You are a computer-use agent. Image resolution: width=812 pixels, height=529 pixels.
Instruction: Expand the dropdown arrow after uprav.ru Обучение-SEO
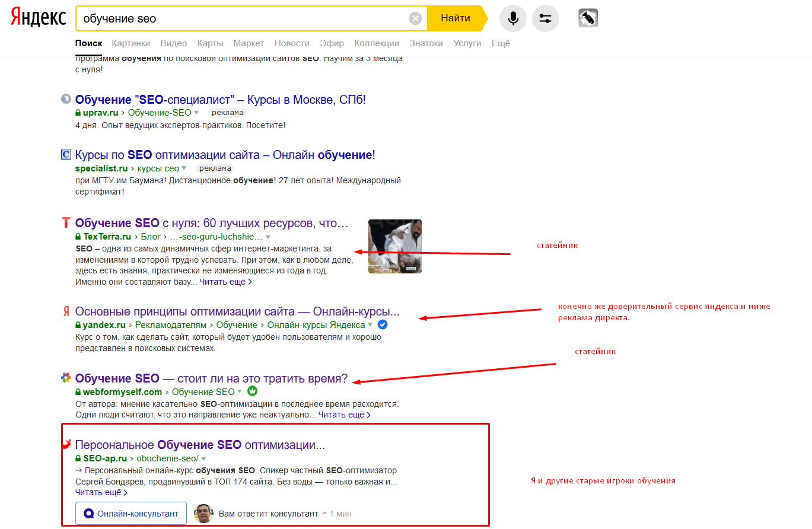click(196, 113)
